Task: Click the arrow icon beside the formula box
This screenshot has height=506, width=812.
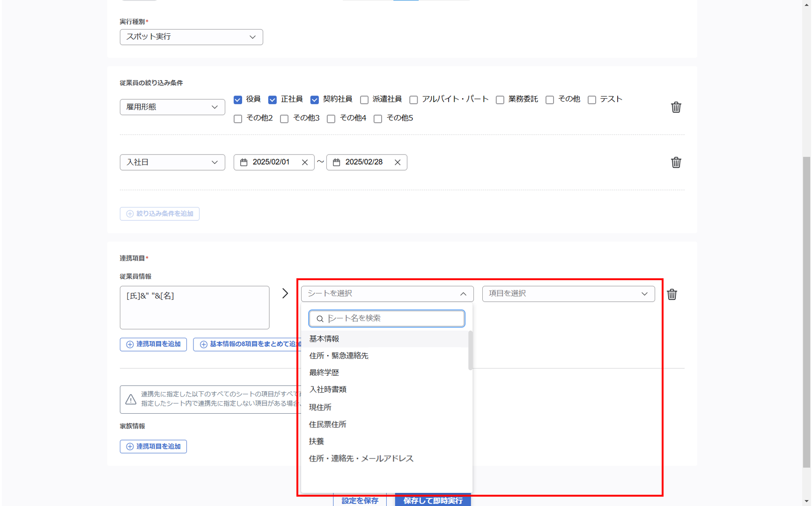Action: (285, 293)
